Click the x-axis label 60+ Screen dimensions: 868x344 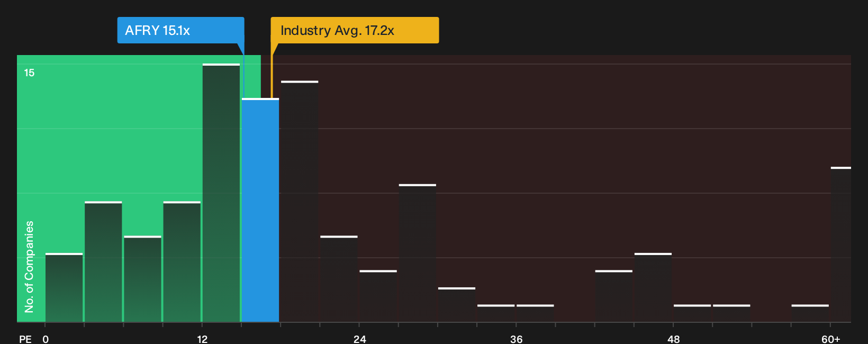click(831, 339)
